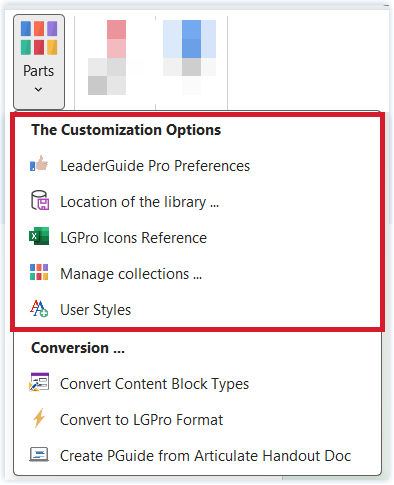394x485 pixels.
Task: Select Create PGuide from Articulate Handout Doc
Action: point(197,456)
